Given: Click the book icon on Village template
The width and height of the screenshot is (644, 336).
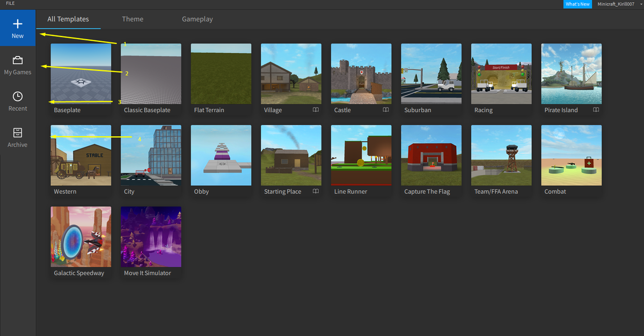Looking at the screenshot, I should pos(316,110).
